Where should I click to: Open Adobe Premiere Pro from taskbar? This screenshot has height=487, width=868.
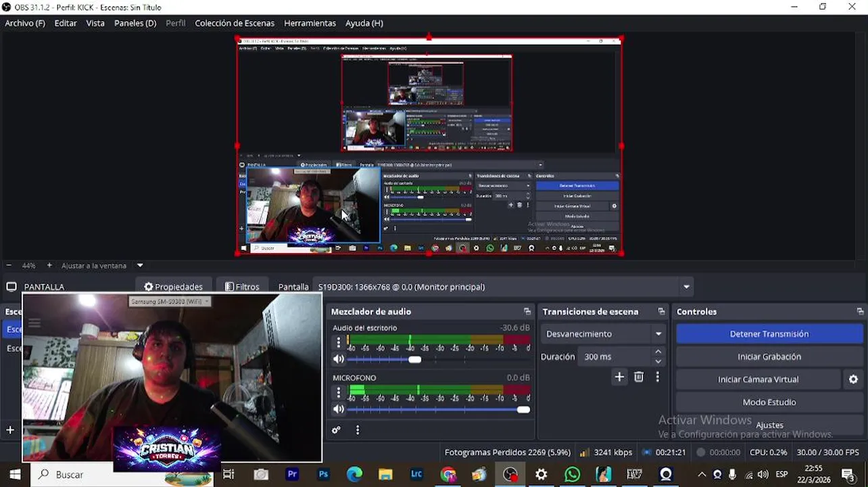click(x=292, y=474)
